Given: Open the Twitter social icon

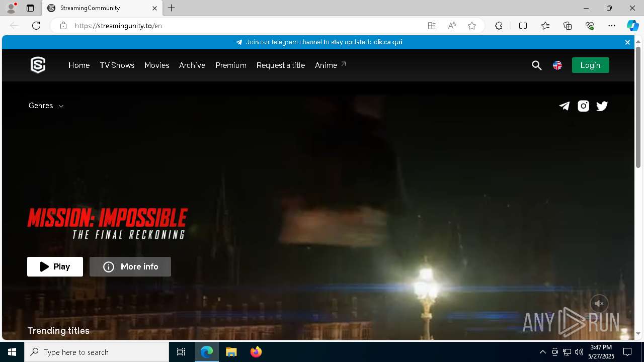Looking at the screenshot, I should [602, 106].
